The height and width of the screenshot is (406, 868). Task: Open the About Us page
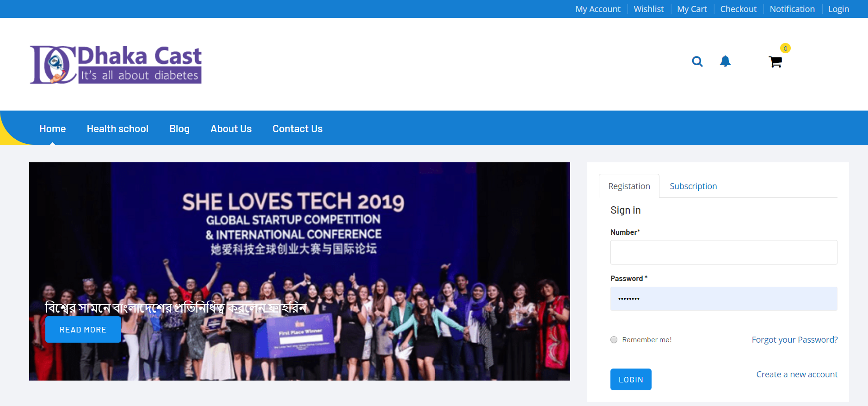point(231,129)
